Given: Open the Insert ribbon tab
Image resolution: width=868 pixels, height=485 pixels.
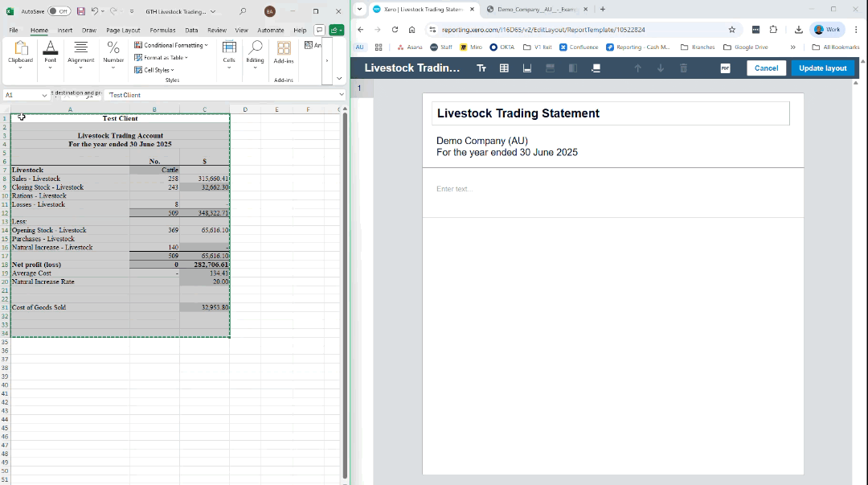Looking at the screenshot, I should tap(65, 30).
